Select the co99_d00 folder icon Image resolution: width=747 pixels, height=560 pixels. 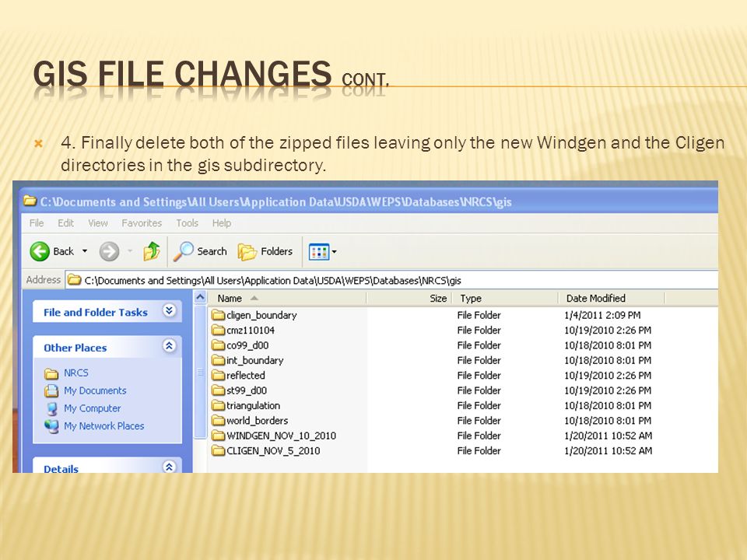(218, 345)
